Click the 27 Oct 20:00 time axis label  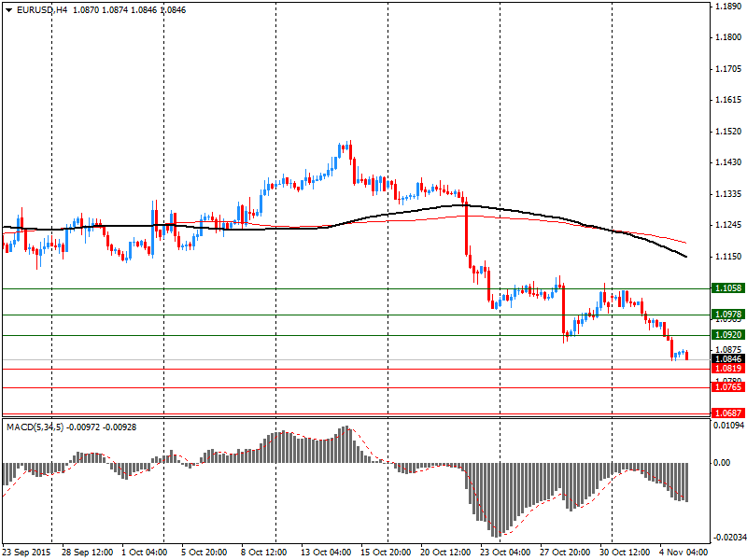coord(565,553)
